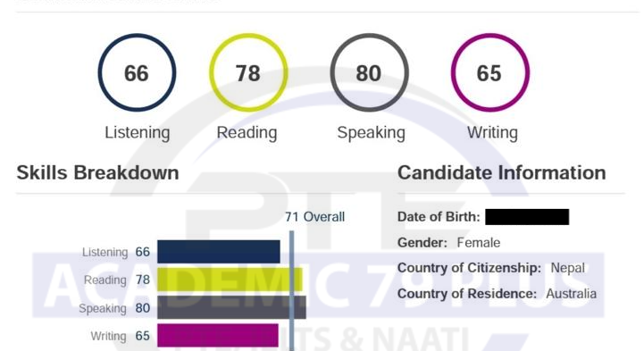Click the Skills Breakdown heading
Viewport: 644px width, 351px height.
97,173
